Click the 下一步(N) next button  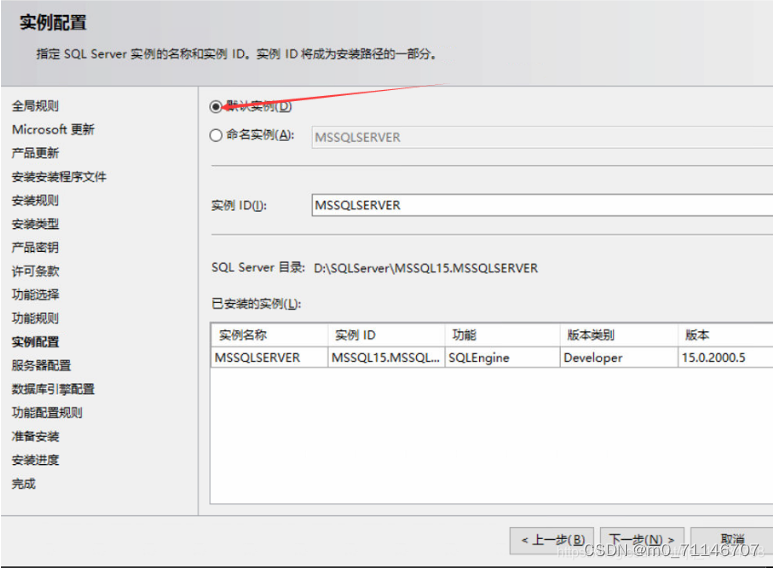point(642,540)
